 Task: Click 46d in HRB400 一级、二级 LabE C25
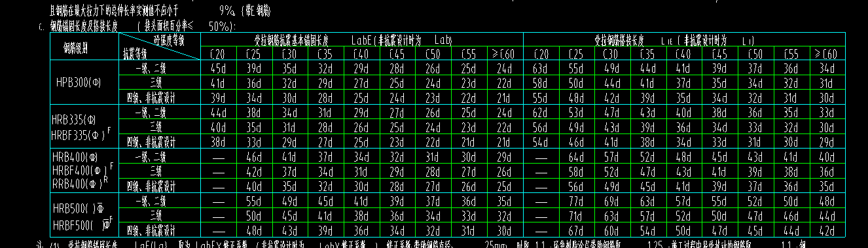point(253,156)
